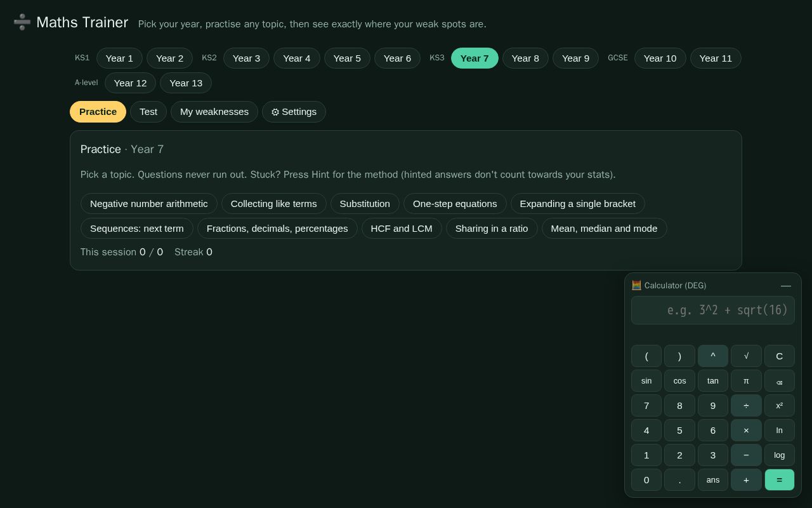Viewport: 812px width, 508px height.
Task: Click the caret power key on calculator
Action: pos(713,356)
